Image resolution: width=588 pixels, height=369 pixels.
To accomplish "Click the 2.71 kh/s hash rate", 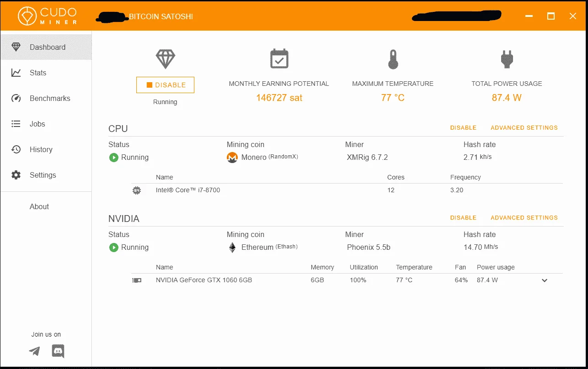I will (x=478, y=157).
